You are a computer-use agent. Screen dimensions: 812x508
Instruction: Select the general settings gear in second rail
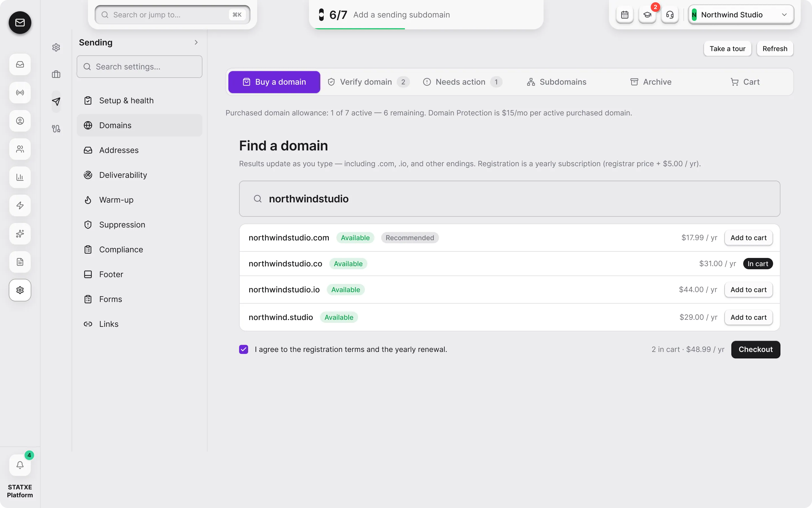[56, 47]
